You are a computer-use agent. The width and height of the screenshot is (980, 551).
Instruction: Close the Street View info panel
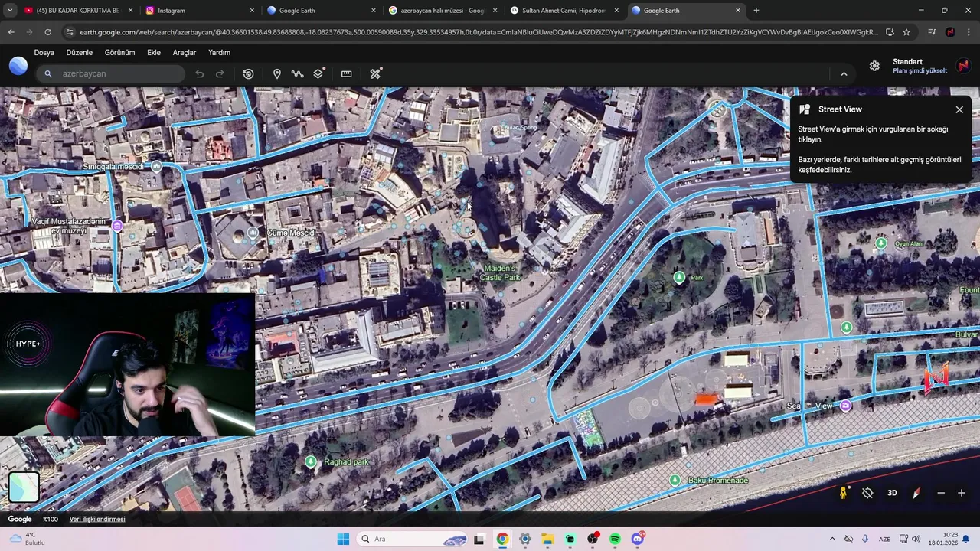pos(959,109)
